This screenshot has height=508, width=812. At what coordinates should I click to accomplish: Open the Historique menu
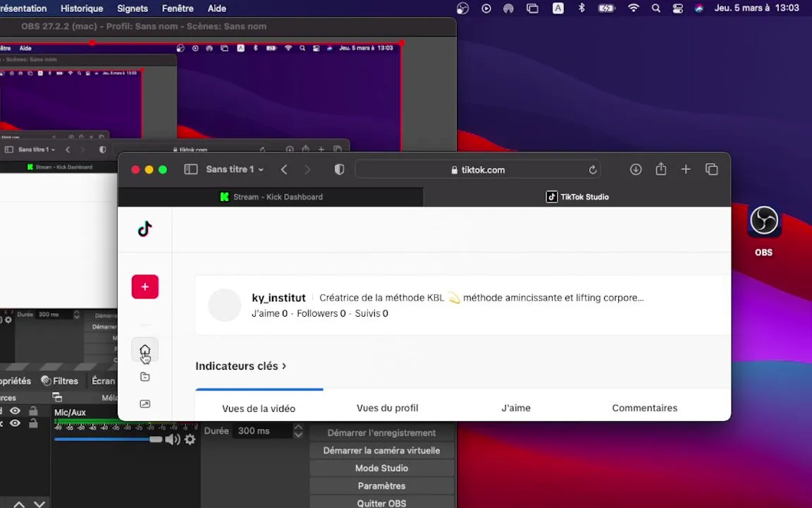point(82,8)
